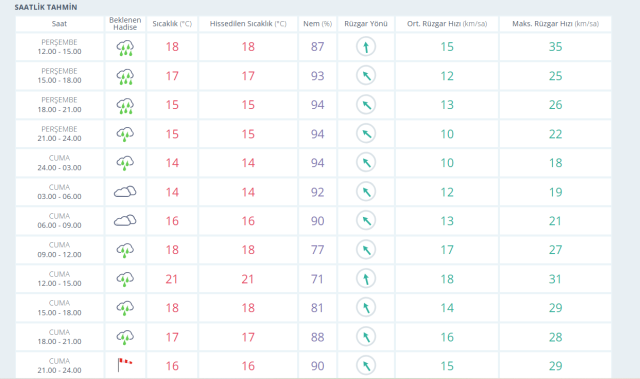The width and height of the screenshot is (640, 379).
Task: Click the Rüzgar Yönü column header
Action: pyautogui.click(x=366, y=24)
